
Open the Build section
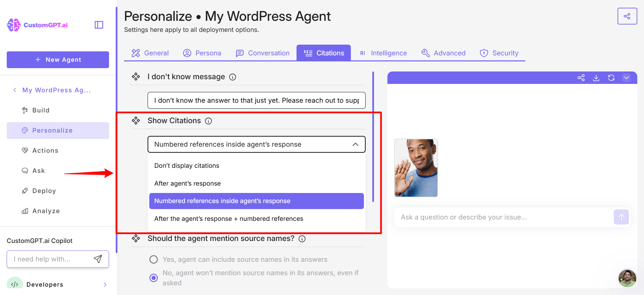(58, 110)
